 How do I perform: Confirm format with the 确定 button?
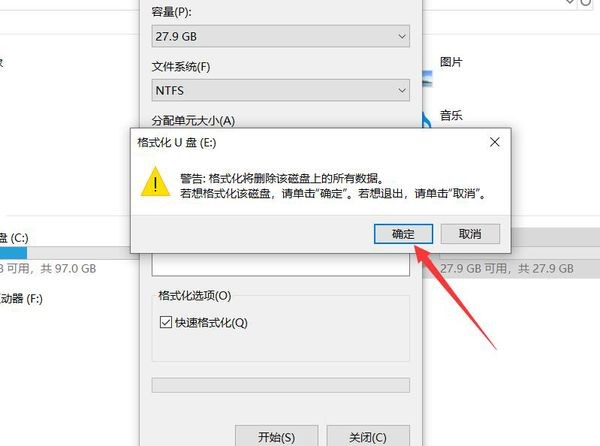pyautogui.click(x=403, y=234)
